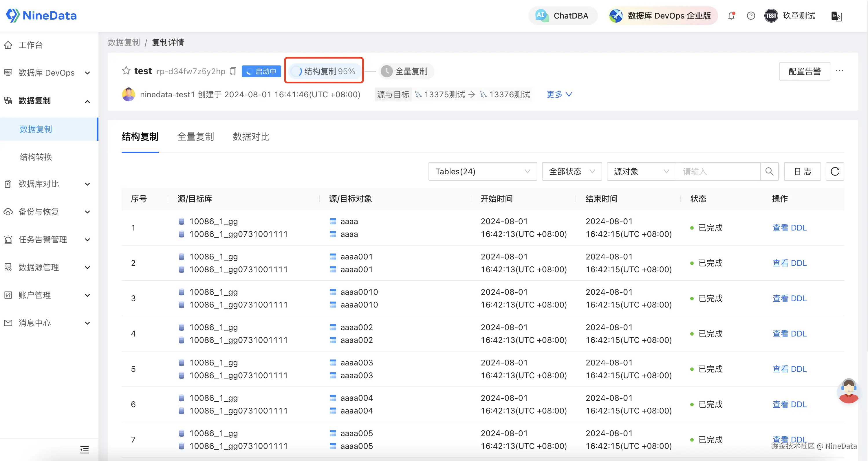Expand 数据库 DevOps sidebar menu
Screen dimensions: 868x461
point(47,73)
